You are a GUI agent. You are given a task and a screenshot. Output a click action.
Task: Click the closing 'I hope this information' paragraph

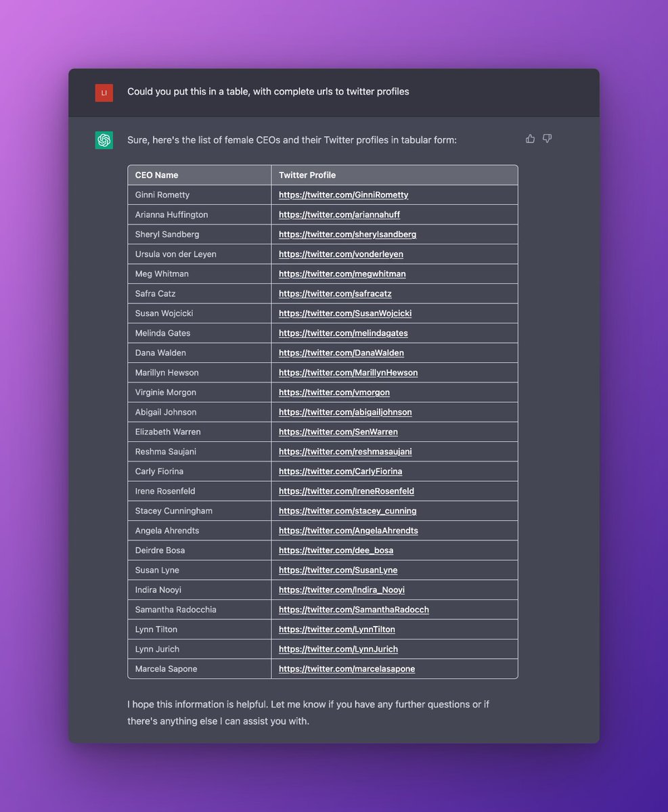308,713
